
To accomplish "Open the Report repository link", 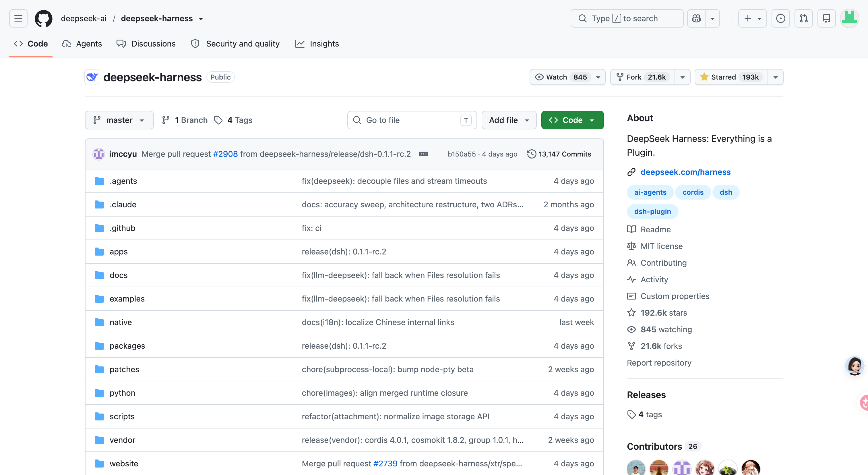I will 659,363.
